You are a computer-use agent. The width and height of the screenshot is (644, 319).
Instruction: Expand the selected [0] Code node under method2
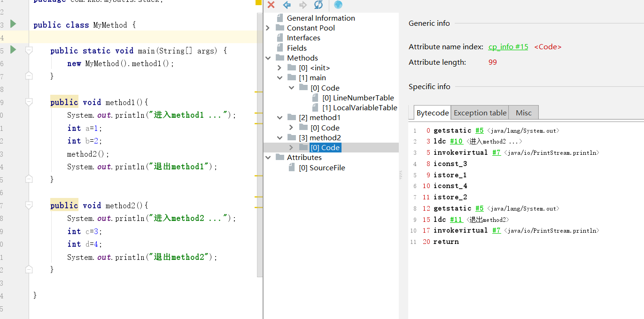click(291, 147)
